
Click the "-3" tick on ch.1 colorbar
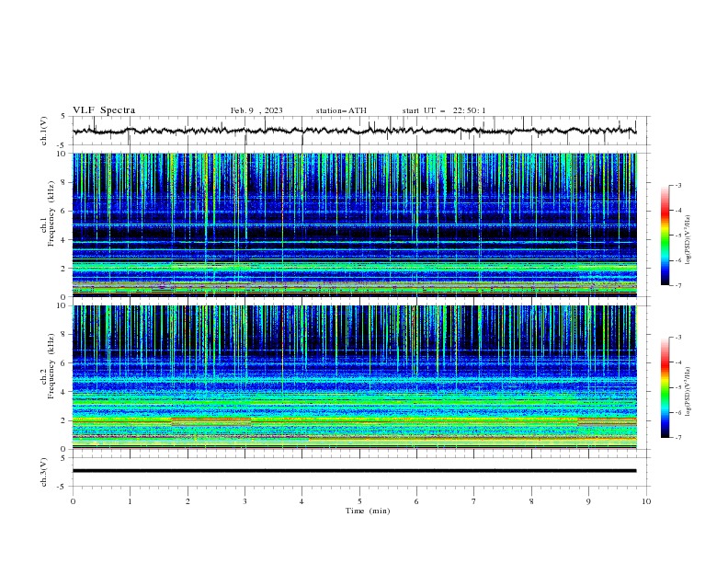tap(677, 185)
